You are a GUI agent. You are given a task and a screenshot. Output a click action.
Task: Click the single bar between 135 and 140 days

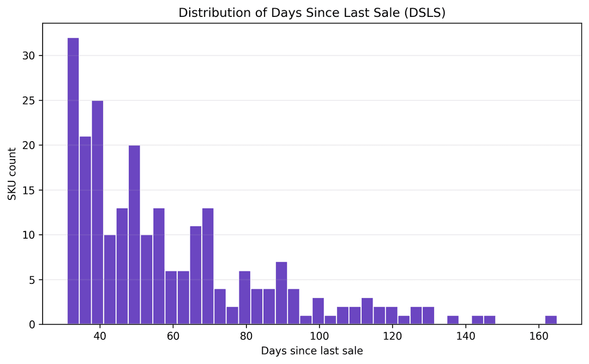(453, 320)
